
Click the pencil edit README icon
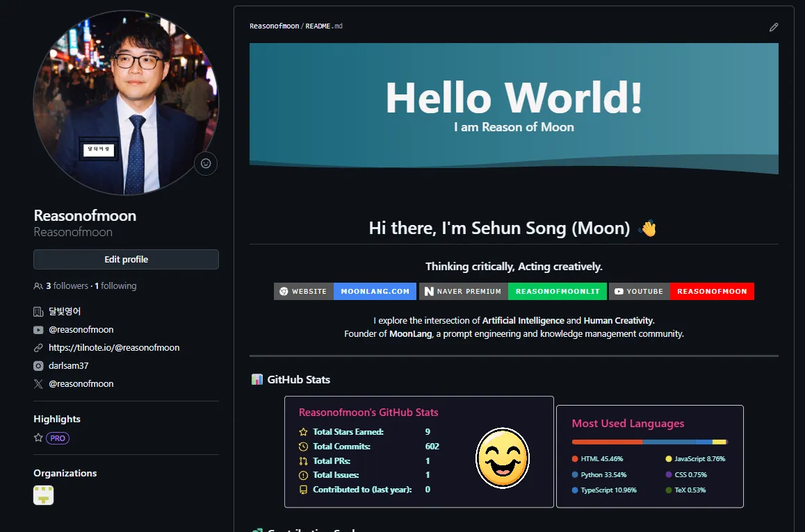(x=774, y=27)
